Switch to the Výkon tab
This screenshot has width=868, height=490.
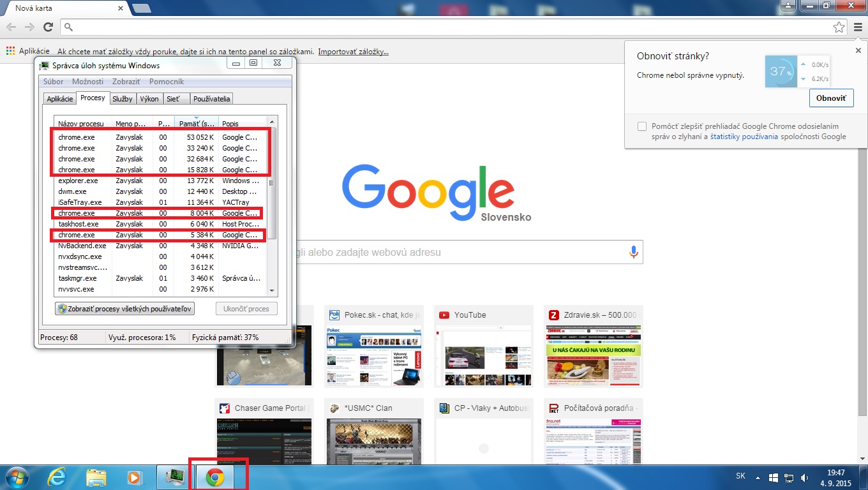coord(149,99)
